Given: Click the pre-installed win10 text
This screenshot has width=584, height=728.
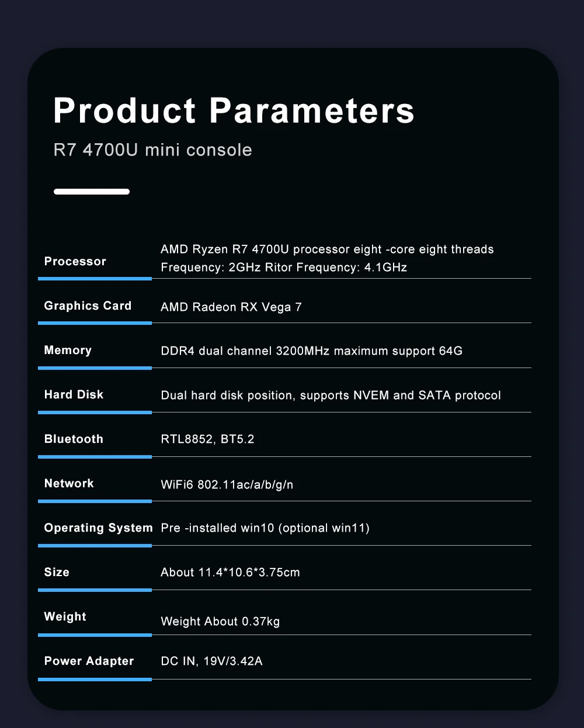Looking at the screenshot, I should [x=265, y=528].
